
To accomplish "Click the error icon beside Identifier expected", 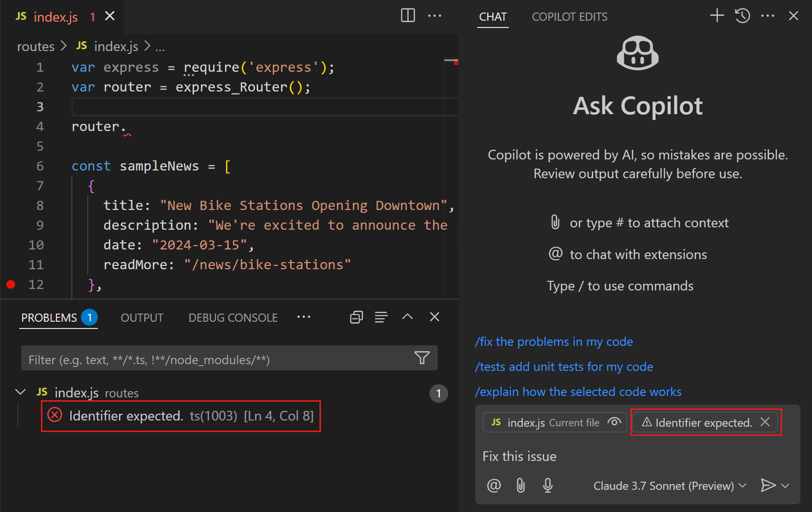I will [55, 415].
